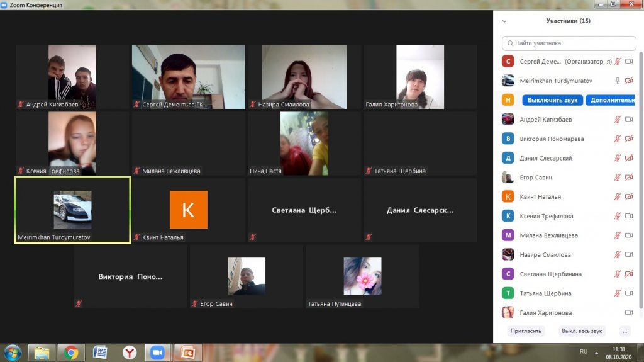Screen dimensions: 644x362
Task: Open Google Chrome from the taskbar
Action: pos(71,353)
